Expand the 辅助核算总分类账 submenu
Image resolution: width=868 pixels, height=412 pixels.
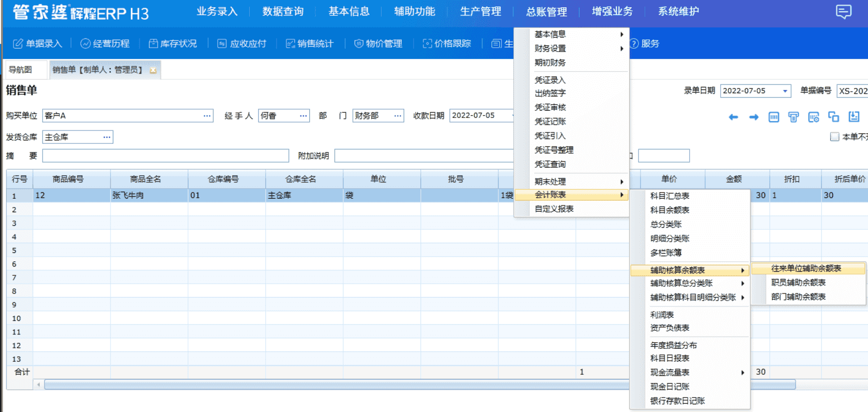pyautogui.click(x=690, y=283)
